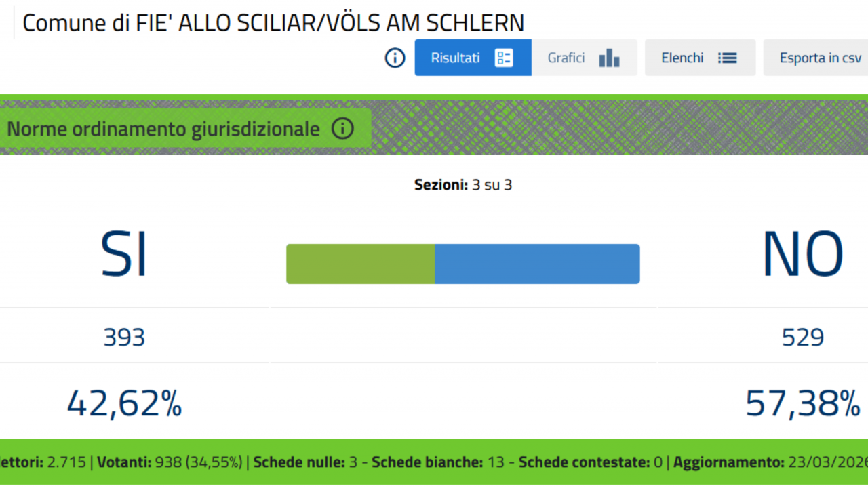Click the NO percentage 57,38%
The width and height of the screenshot is (868, 488).
click(x=802, y=403)
